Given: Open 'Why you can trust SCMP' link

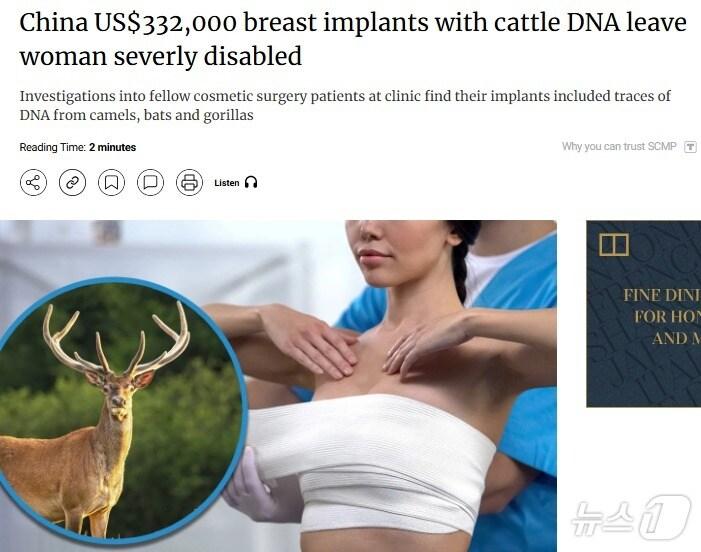Looking at the screenshot, I should click(619, 147).
